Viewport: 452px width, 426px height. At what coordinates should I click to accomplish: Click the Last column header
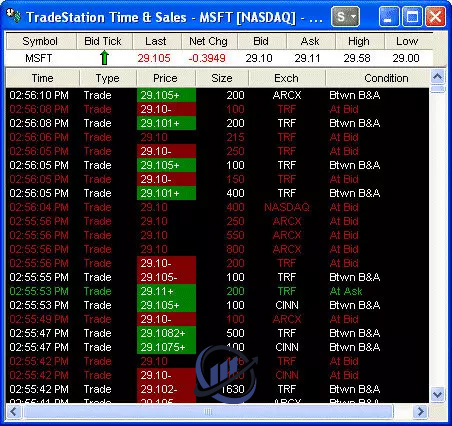(157, 41)
